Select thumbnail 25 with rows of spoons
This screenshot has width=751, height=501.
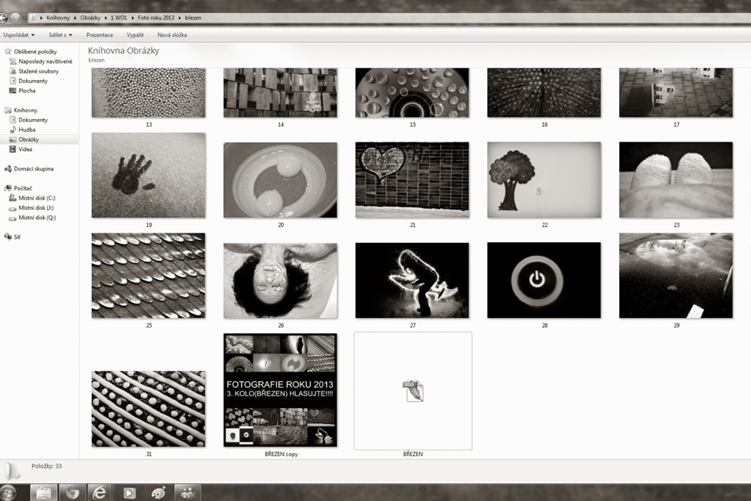coord(148,276)
